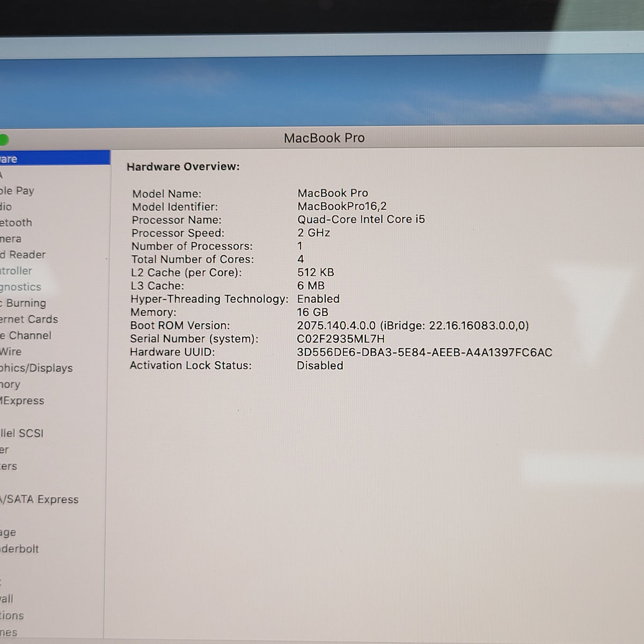Open Parallel SCSI sidebar entry
This screenshot has width=644, height=644.
coord(22,433)
